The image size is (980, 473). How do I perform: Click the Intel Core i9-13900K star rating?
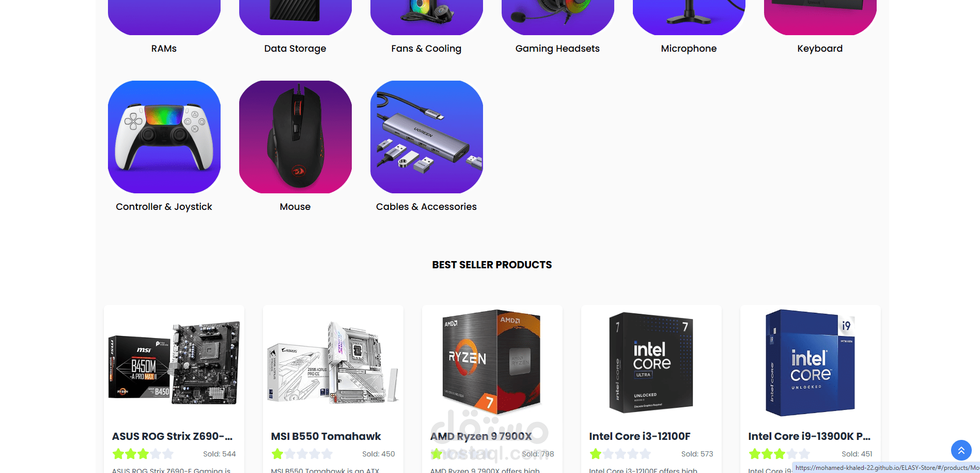(x=779, y=454)
